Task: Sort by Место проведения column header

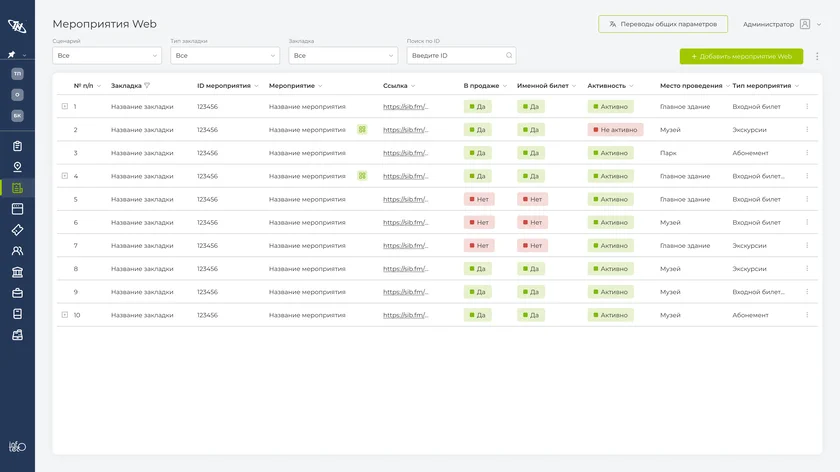Action: 694,86
